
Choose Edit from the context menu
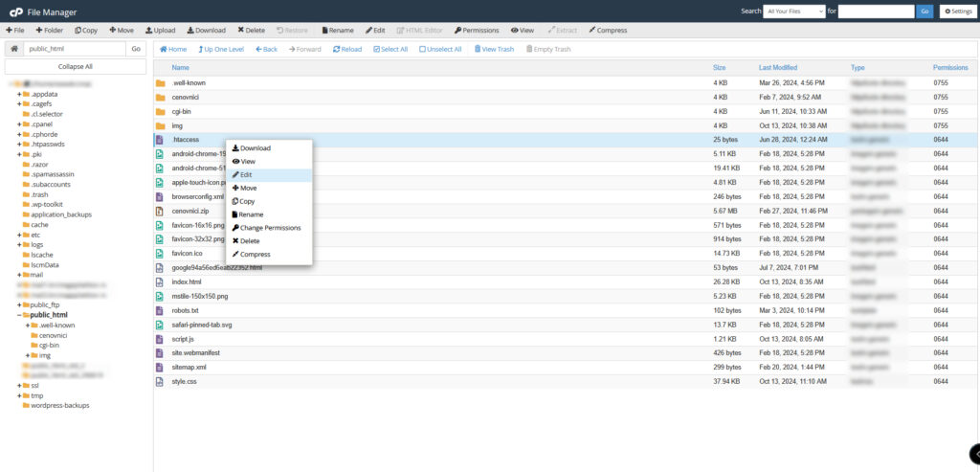247,175
